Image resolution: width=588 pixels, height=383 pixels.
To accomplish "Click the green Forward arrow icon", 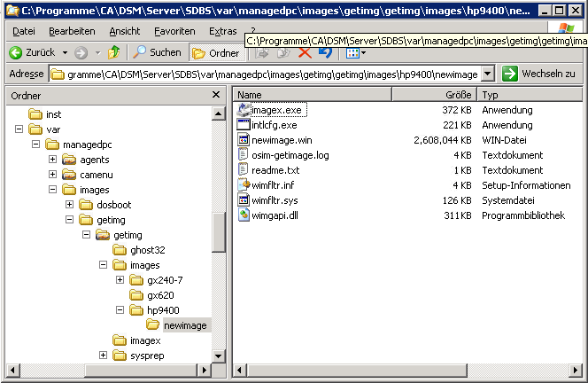I will click(x=81, y=53).
